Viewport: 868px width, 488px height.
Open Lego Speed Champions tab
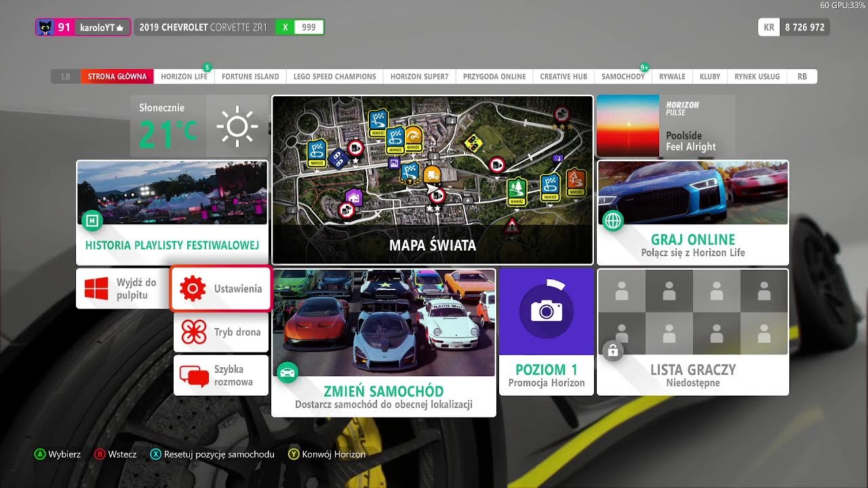[x=335, y=77]
